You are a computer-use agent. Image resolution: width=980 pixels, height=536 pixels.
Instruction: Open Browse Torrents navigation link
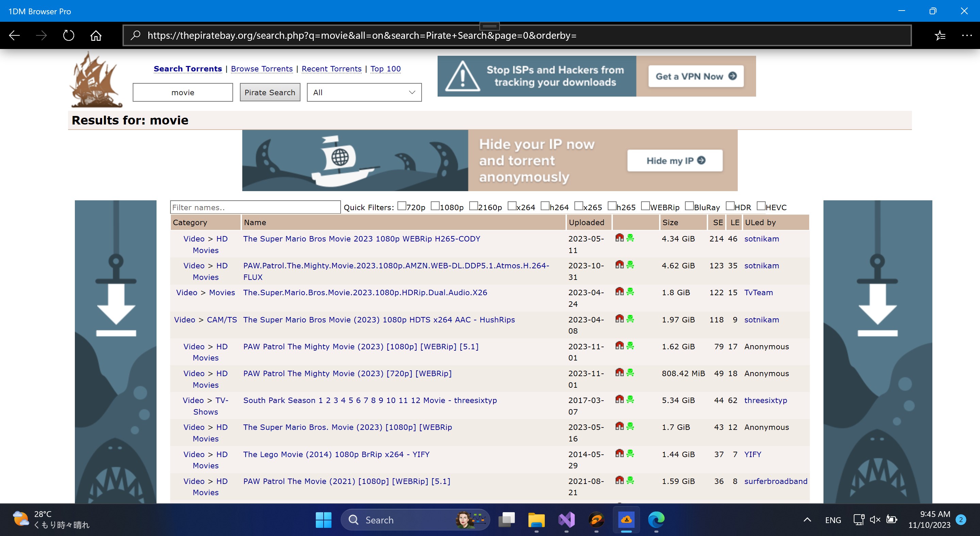[262, 69]
